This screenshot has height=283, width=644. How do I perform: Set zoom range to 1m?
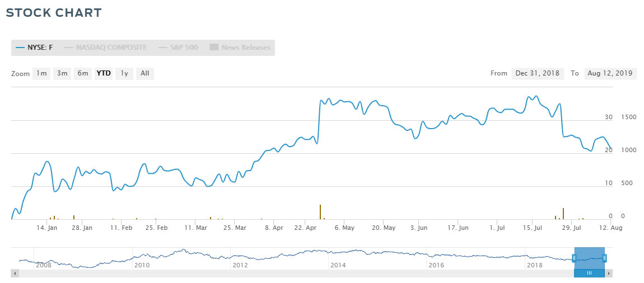point(41,73)
